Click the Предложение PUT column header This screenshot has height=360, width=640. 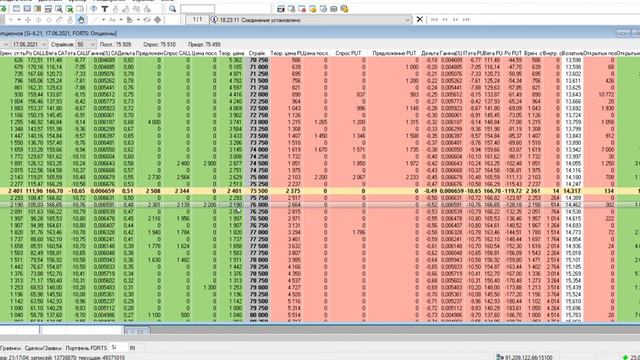tap(394, 53)
